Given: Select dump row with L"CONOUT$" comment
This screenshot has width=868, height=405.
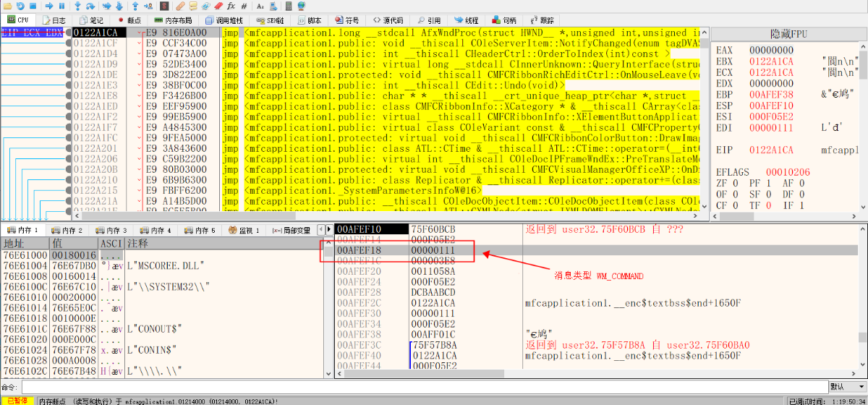Looking at the screenshot, I should point(163,328).
